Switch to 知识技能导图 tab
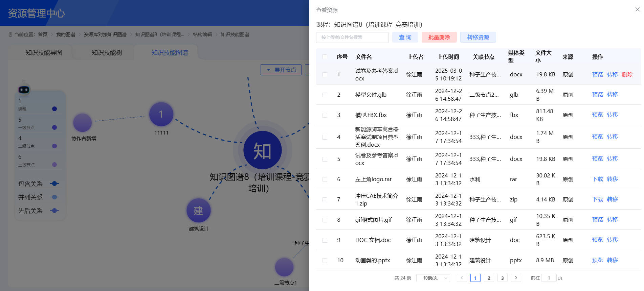Image resolution: width=644 pixels, height=291 pixels. [44, 52]
